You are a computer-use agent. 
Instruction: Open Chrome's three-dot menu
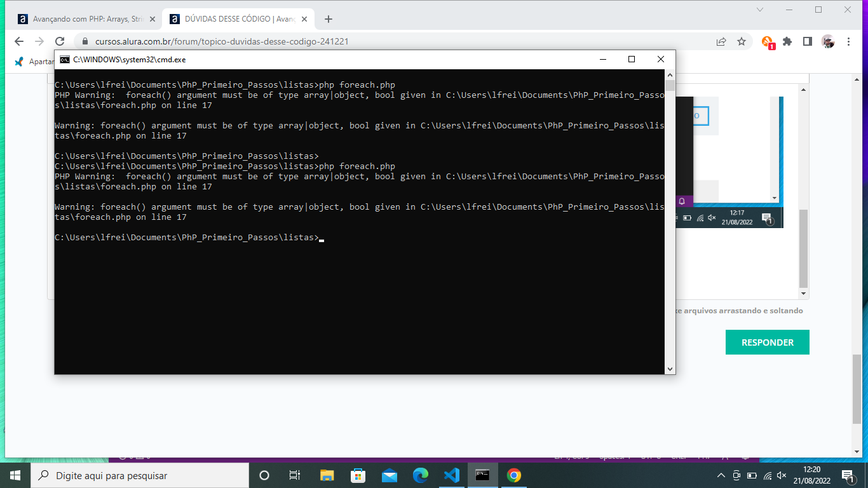pos(849,41)
